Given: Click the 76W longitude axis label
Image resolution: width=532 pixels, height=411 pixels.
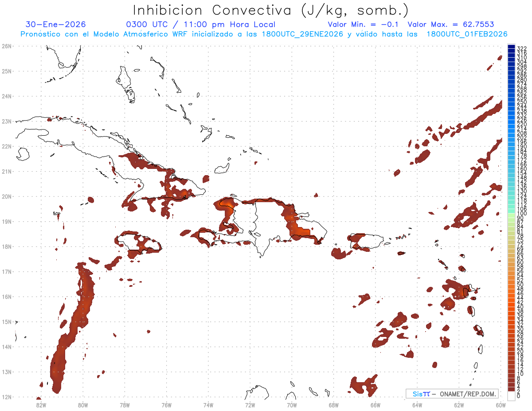Looking at the screenshot, I should pyautogui.click(x=166, y=405).
